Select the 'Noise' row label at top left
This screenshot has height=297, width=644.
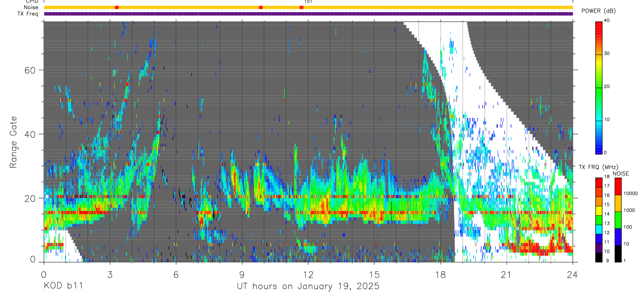click(x=31, y=7)
